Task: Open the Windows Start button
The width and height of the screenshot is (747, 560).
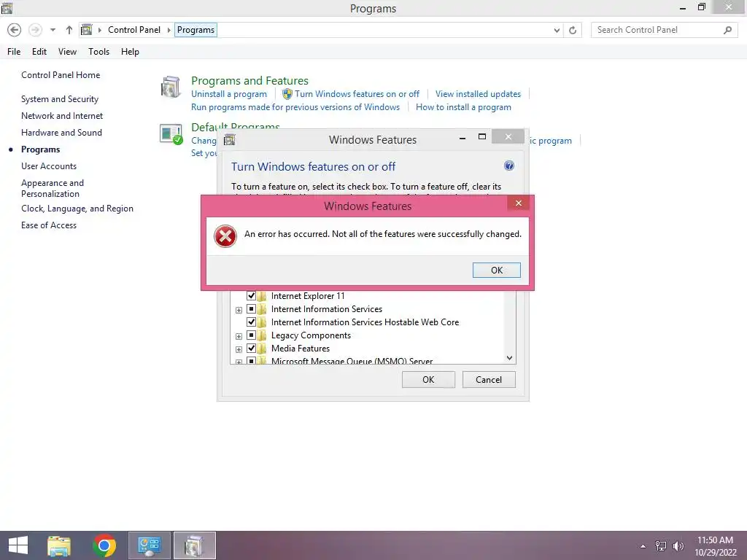Action: click(x=18, y=545)
